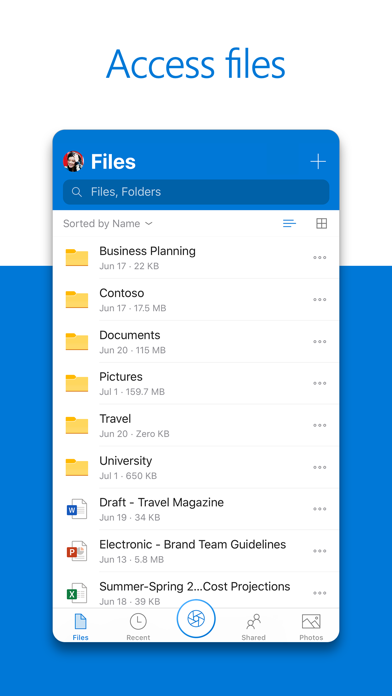Screen dimensions: 392x696
Task: Open PowerPoint icon for Brand Team Guidelines
Action: [77, 551]
